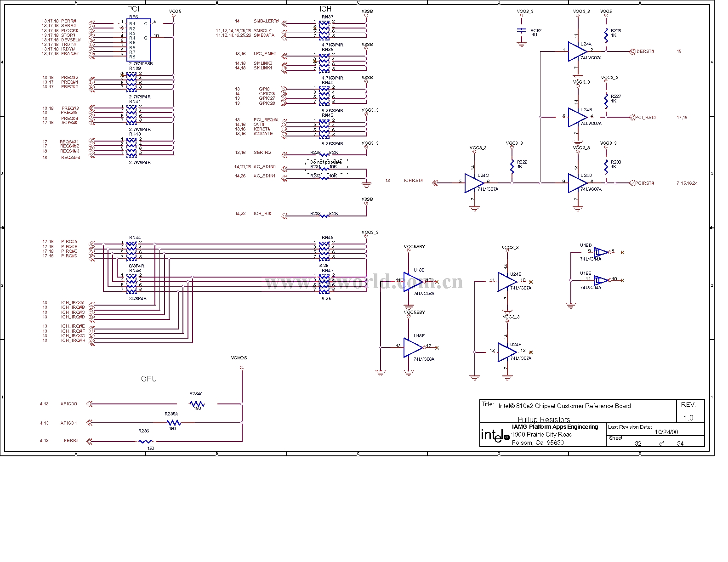Select the U24C buffer gate symbol
728x562 pixels.
tap(473, 183)
